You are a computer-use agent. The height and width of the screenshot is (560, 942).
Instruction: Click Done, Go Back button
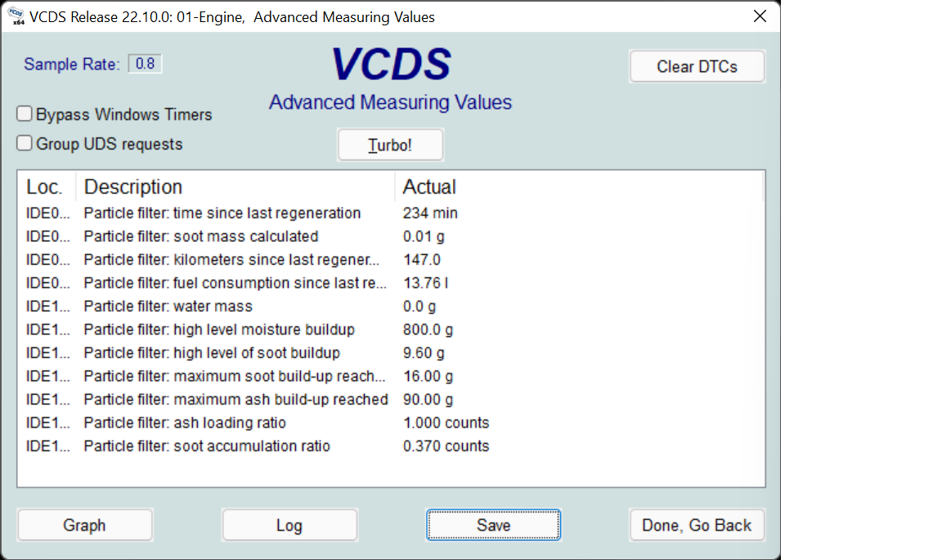[697, 525]
